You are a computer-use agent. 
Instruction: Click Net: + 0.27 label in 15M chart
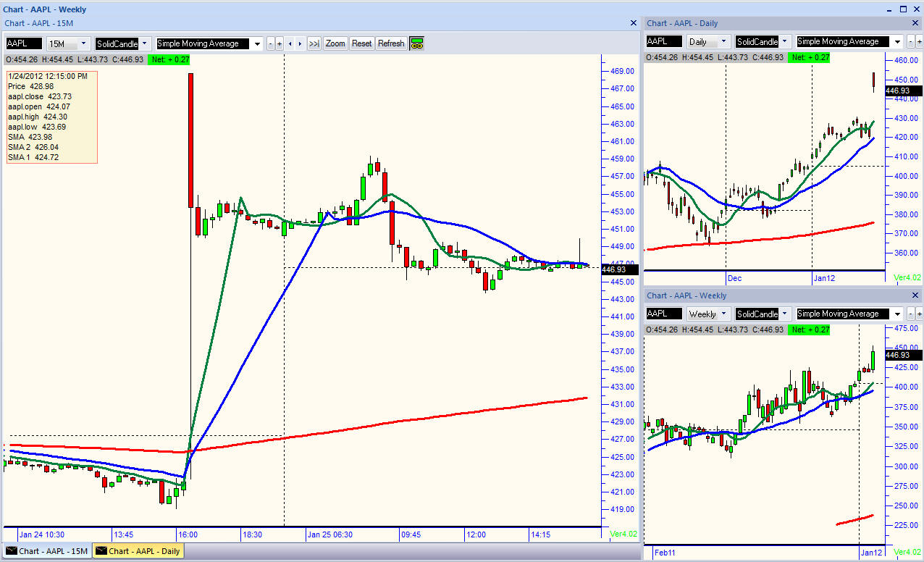[169, 59]
